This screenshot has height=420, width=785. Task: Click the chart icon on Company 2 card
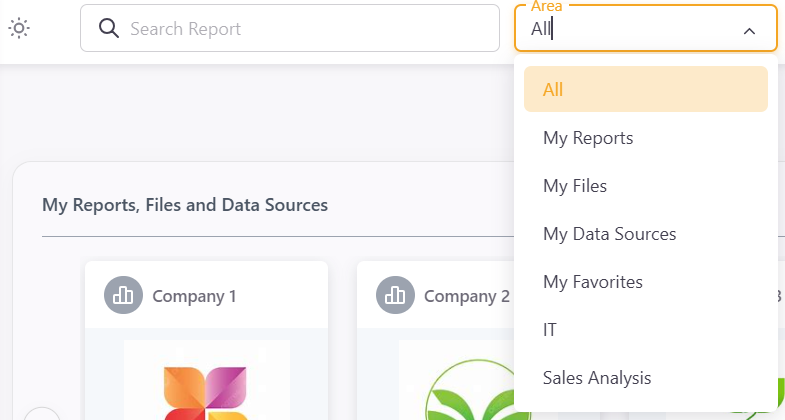point(395,295)
